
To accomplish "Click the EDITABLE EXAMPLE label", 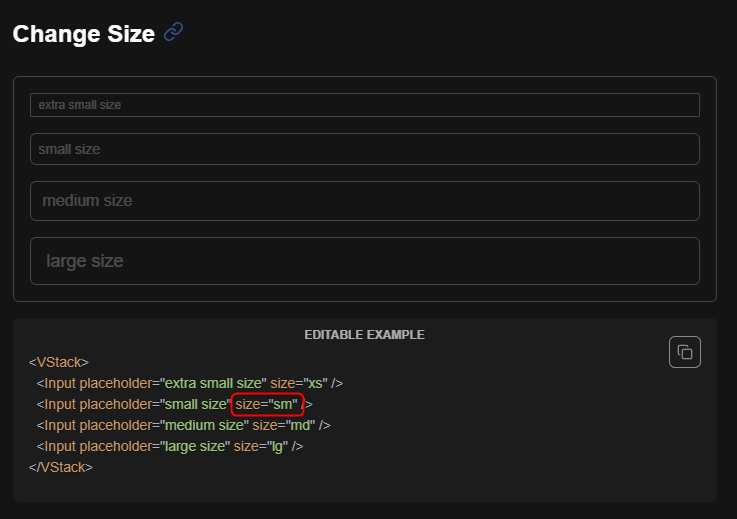I will pyautogui.click(x=364, y=335).
